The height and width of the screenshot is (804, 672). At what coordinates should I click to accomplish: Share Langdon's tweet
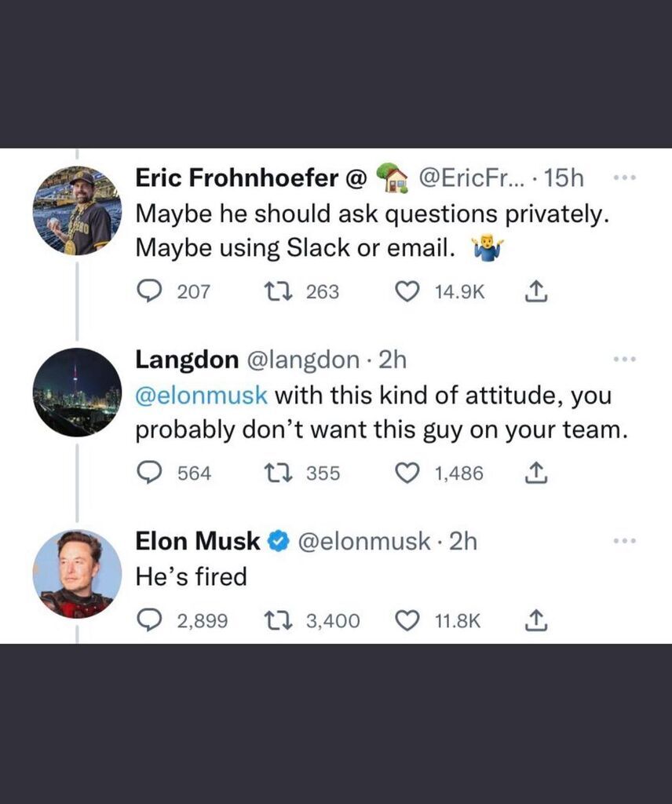pos(534,473)
